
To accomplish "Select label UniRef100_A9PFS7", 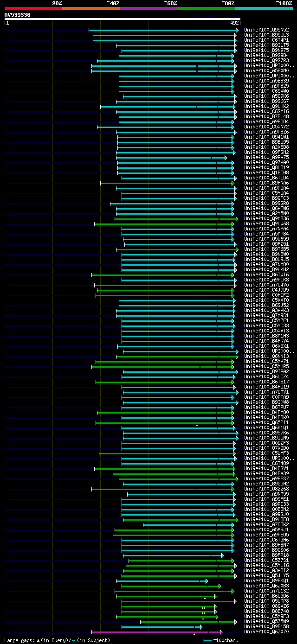I will (266, 478).
